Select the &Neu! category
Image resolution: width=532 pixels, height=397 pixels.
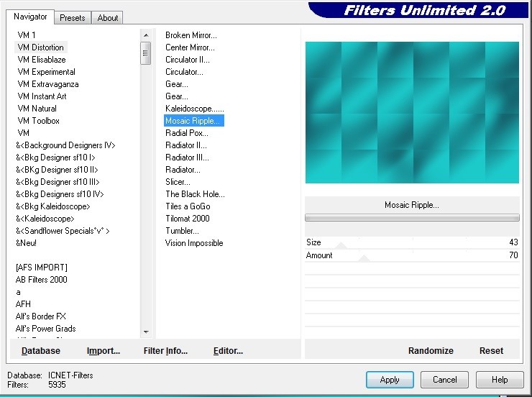pyautogui.click(x=26, y=243)
